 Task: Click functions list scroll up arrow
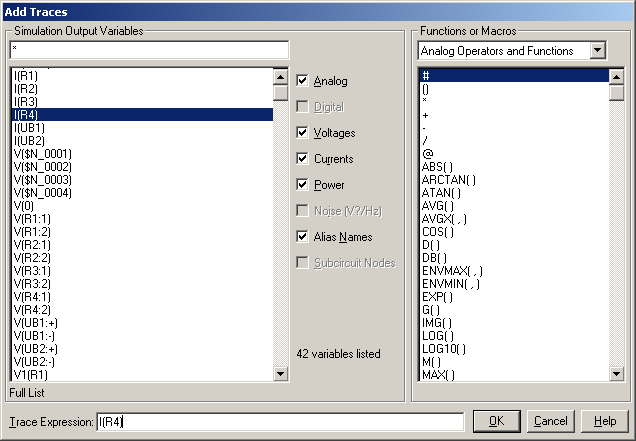617,77
